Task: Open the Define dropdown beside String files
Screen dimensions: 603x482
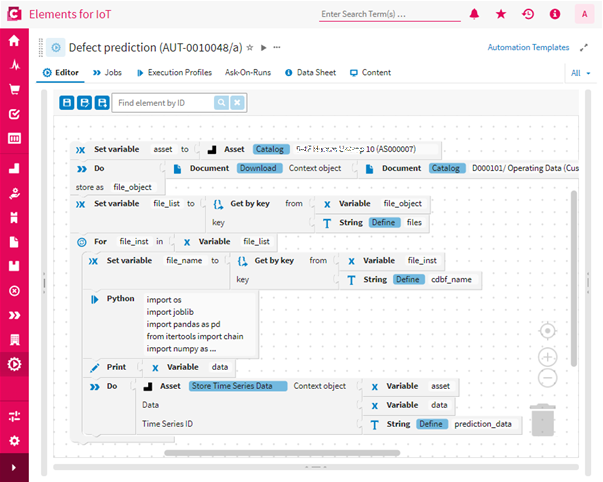Action: tap(384, 222)
